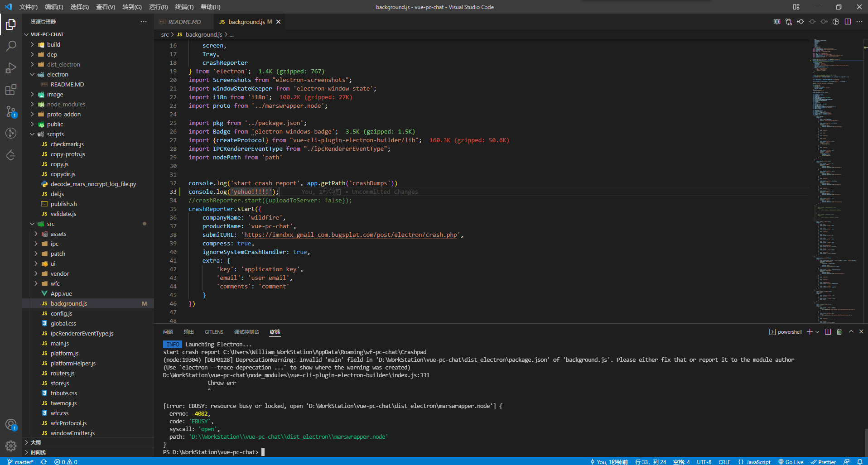Image resolution: width=868 pixels, height=465 pixels.
Task: Open the Source Control view
Action: (11, 112)
